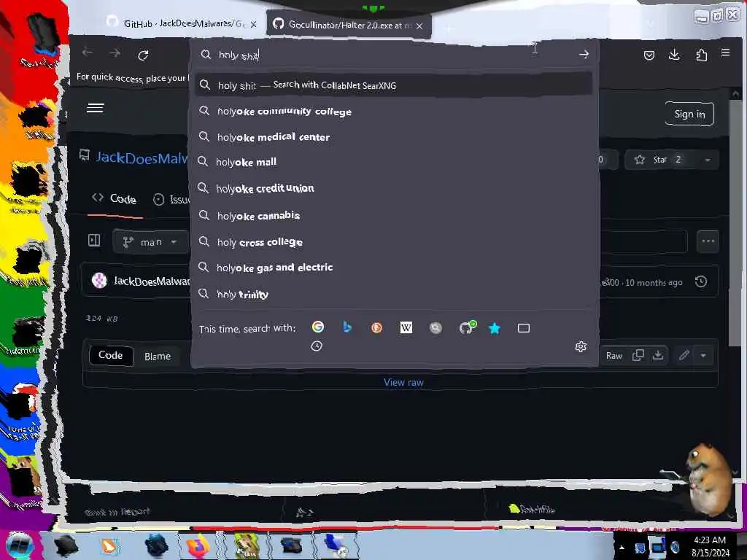Search this time with Wikipedia icon
Screen dimensions: 747x560
tap(406, 327)
